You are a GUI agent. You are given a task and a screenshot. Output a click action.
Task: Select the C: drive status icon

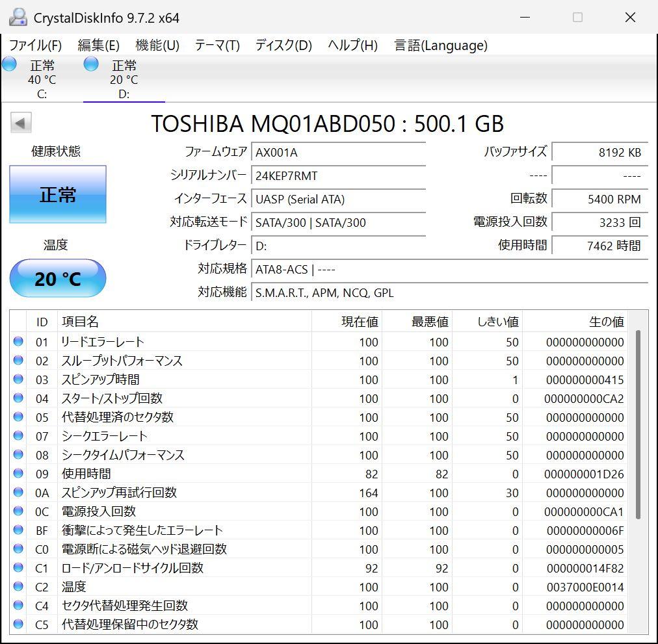(x=10, y=64)
